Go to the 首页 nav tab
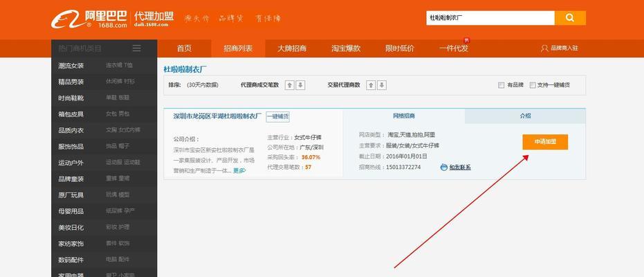Viewport: 644px width, 277px height. [185, 48]
